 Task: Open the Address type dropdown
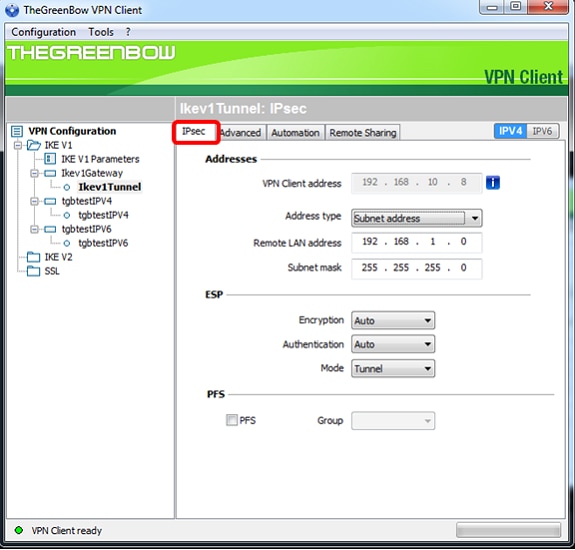pos(417,219)
